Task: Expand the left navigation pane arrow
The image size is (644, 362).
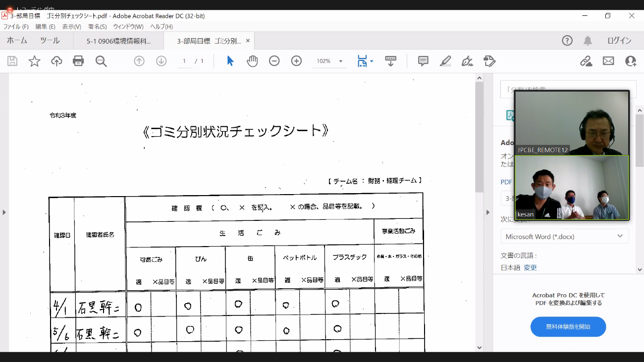Action: click(x=4, y=212)
